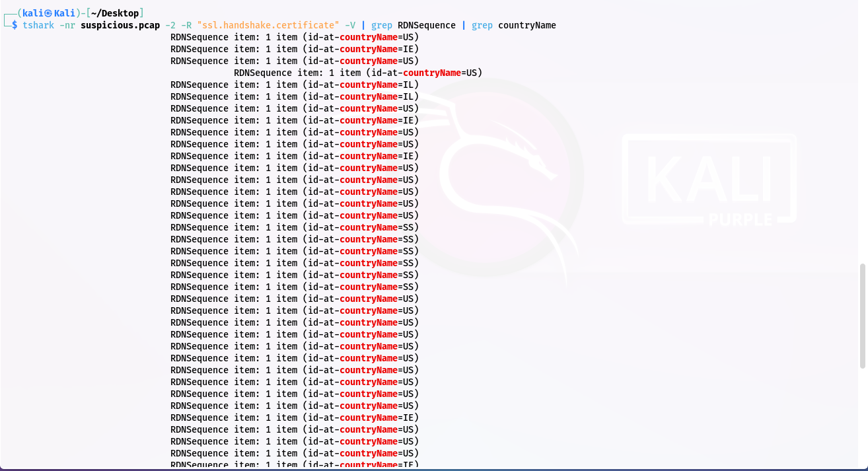Click the first grep in the command
The width and height of the screenshot is (868, 471).
(x=382, y=25)
